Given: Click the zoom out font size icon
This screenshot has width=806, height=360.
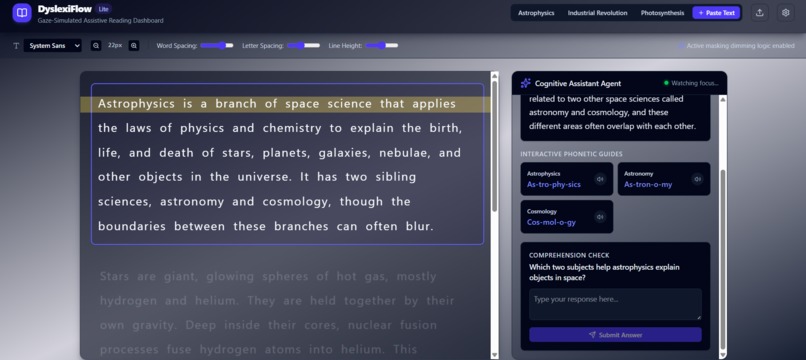Looking at the screenshot, I should pyautogui.click(x=96, y=46).
